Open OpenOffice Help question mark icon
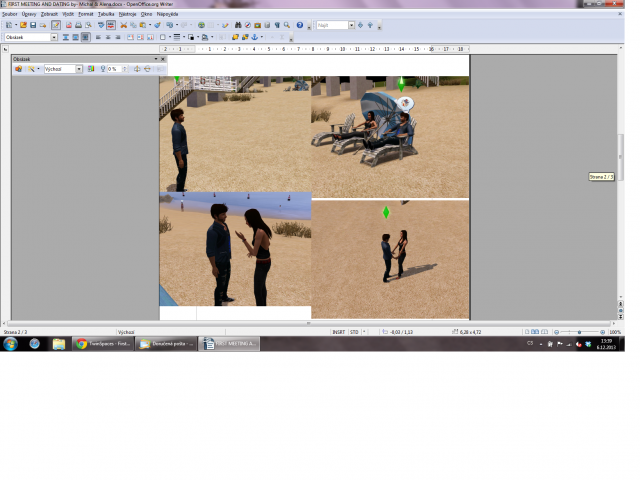The height and width of the screenshot is (480, 640). [300, 25]
